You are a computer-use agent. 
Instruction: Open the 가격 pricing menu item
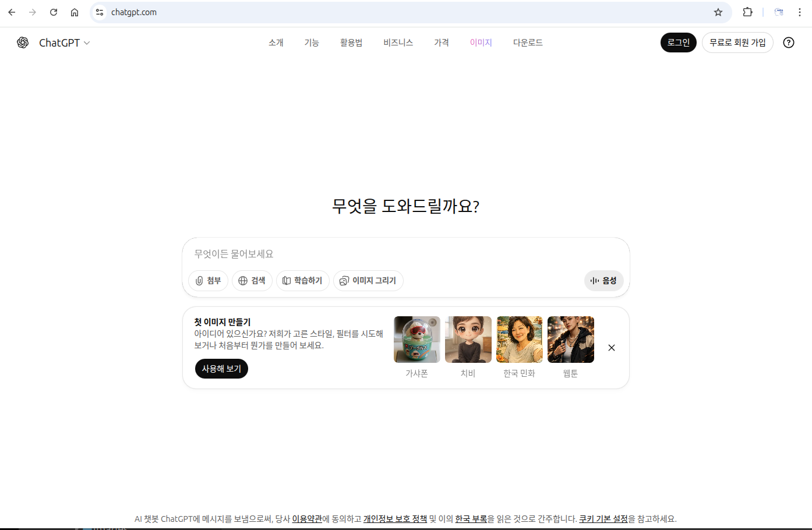point(441,43)
